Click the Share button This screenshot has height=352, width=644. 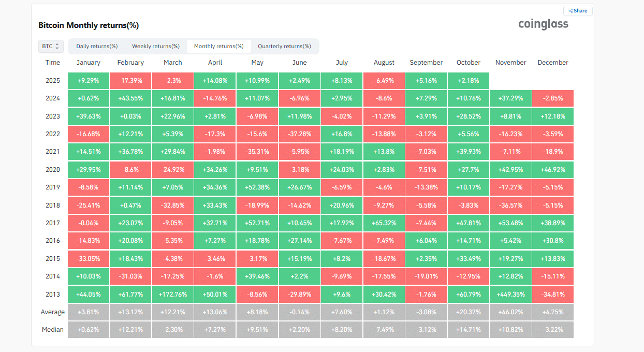(578, 11)
